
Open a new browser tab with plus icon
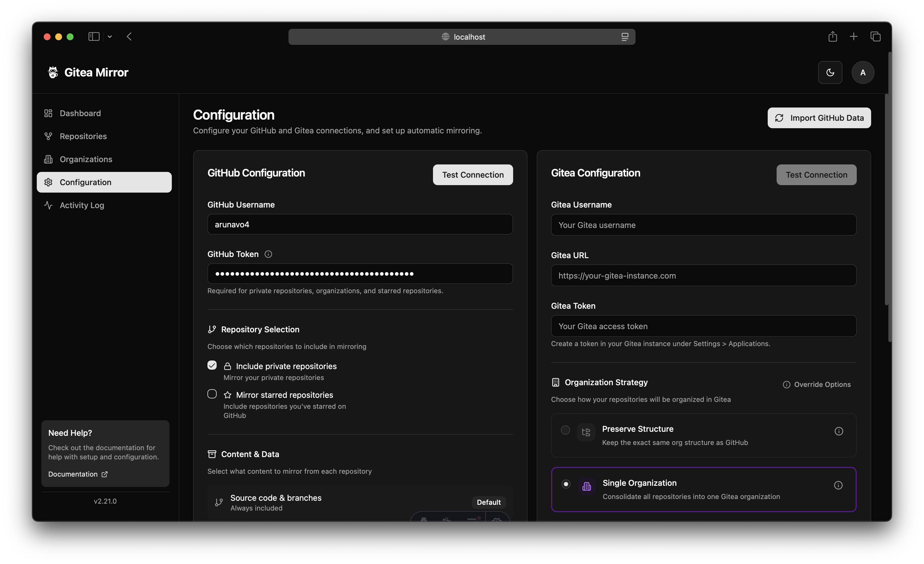tap(854, 37)
